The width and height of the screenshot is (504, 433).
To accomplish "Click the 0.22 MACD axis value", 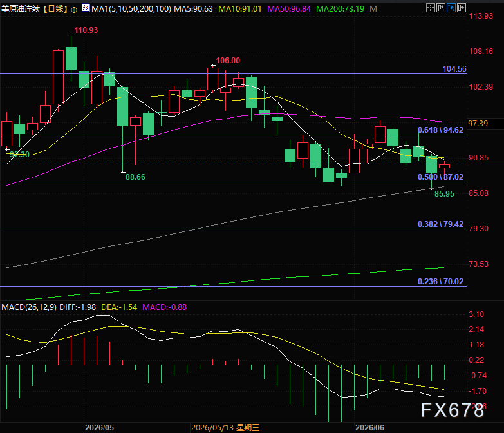I will tap(476, 360).
